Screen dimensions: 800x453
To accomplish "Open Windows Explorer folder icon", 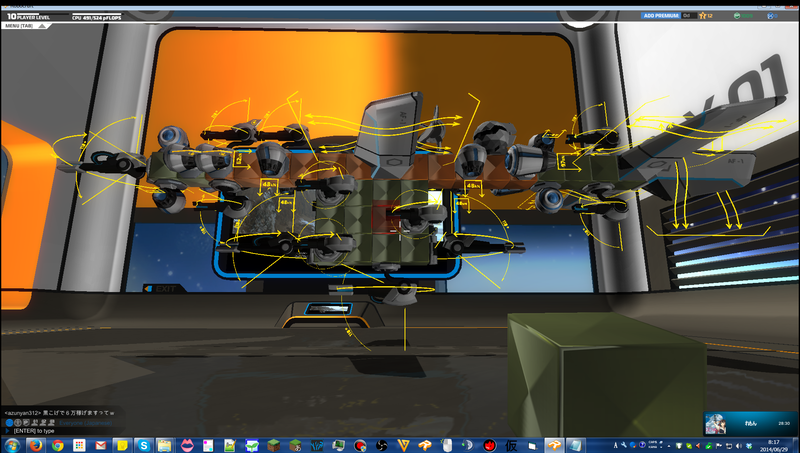I will [x=164, y=445].
